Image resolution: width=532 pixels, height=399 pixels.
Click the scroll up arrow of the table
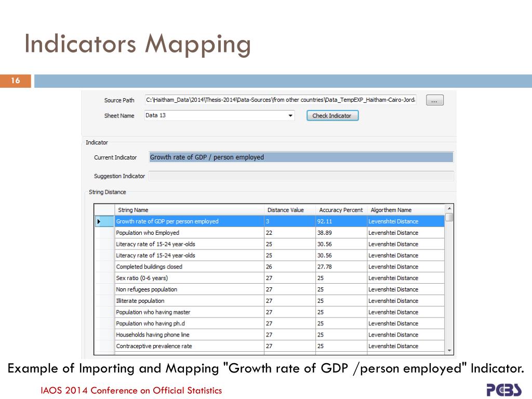click(449, 208)
